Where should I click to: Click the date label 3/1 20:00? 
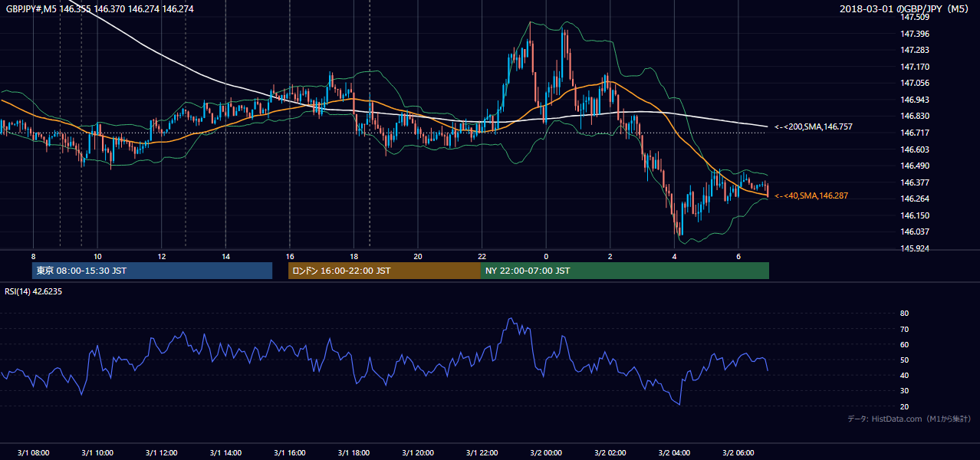(417, 452)
